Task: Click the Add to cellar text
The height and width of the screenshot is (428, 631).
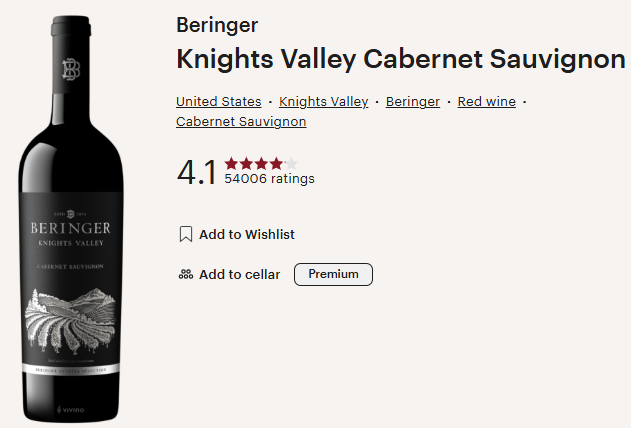Action: pyautogui.click(x=240, y=274)
